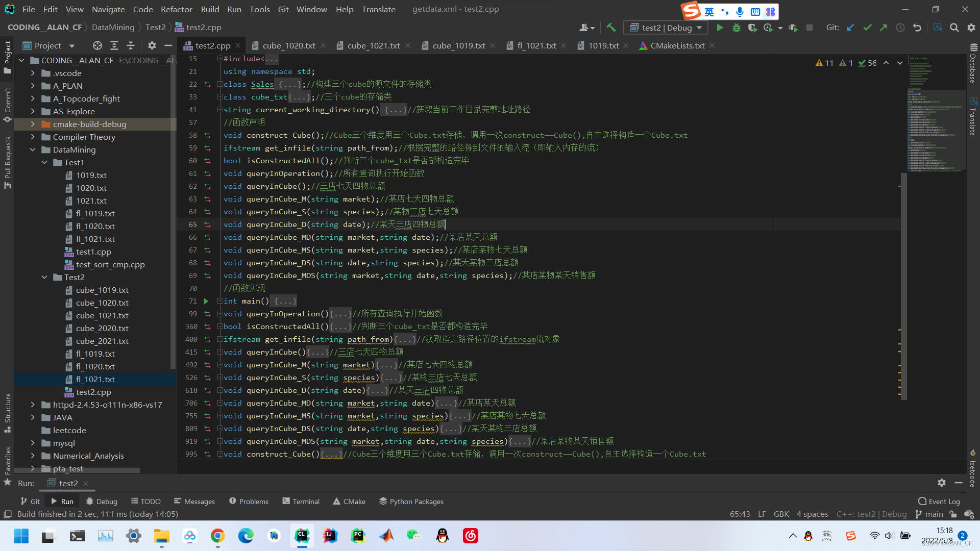
Task: Open Run panel settings gear
Action: [942, 483]
